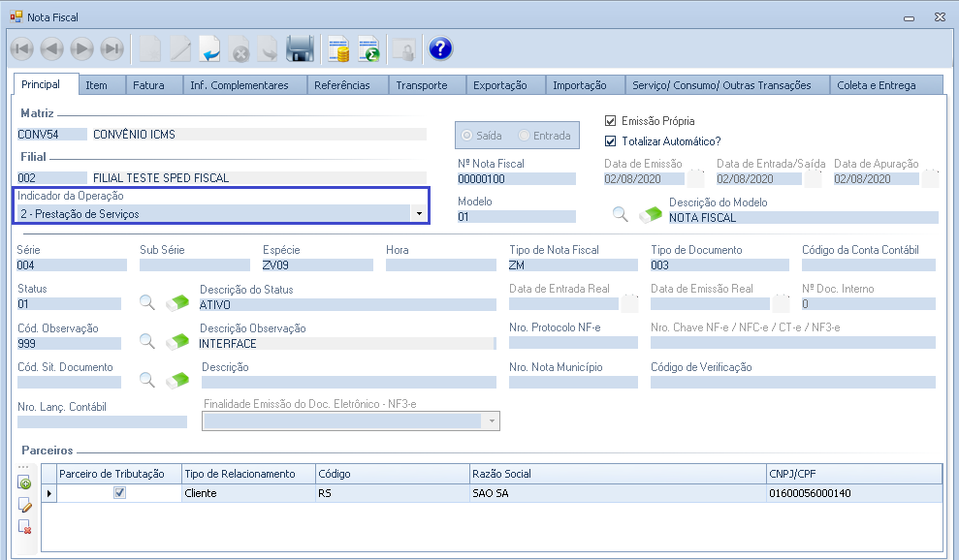Click the document with green sigma icon

tap(368, 48)
